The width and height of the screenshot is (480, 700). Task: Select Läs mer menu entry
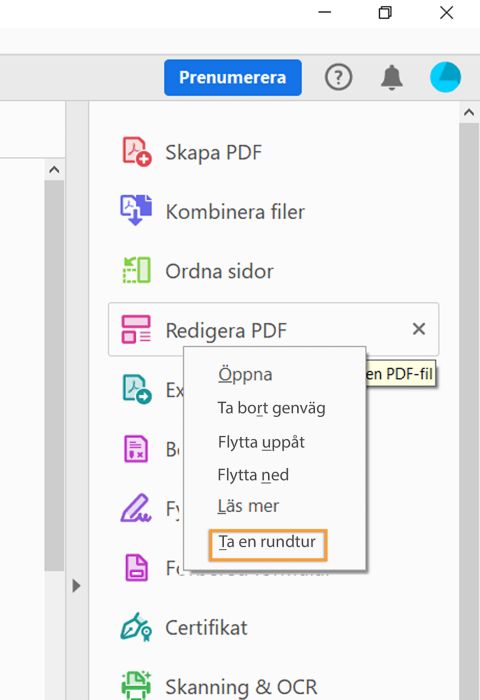click(248, 506)
